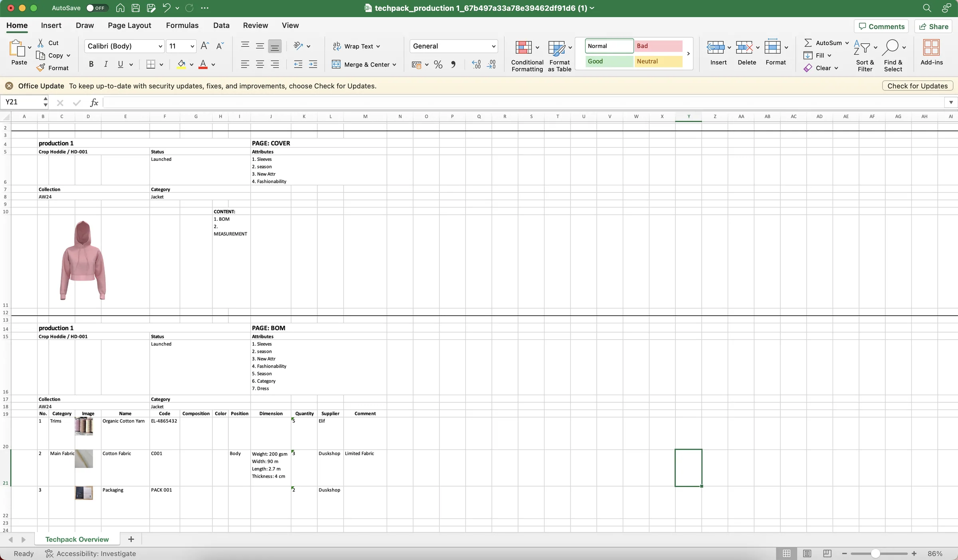Click the Format Painter brush icon
Viewport: 958px width, 560px height.
click(40, 68)
